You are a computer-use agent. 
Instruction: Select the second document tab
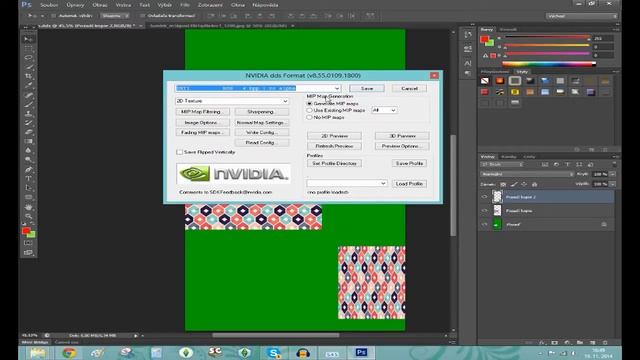pyautogui.click(x=218, y=25)
